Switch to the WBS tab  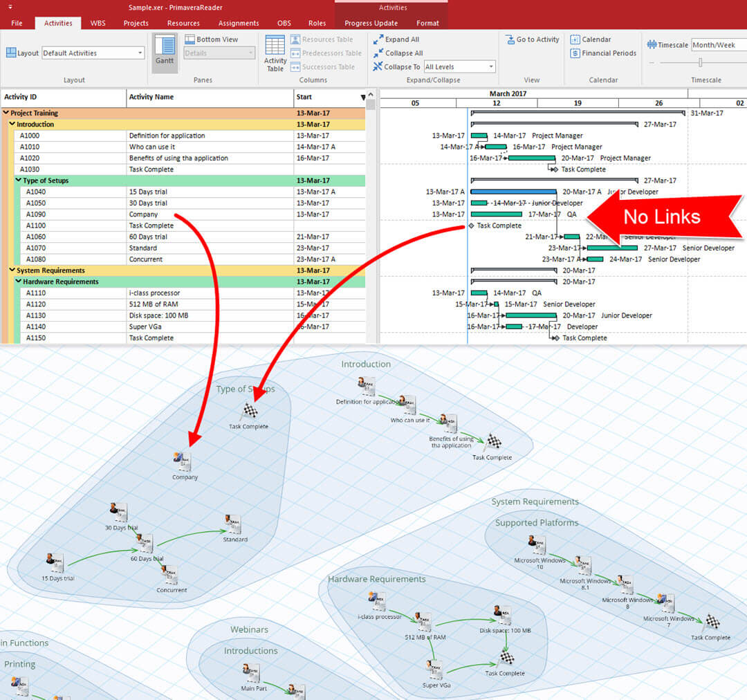(x=98, y=23)
